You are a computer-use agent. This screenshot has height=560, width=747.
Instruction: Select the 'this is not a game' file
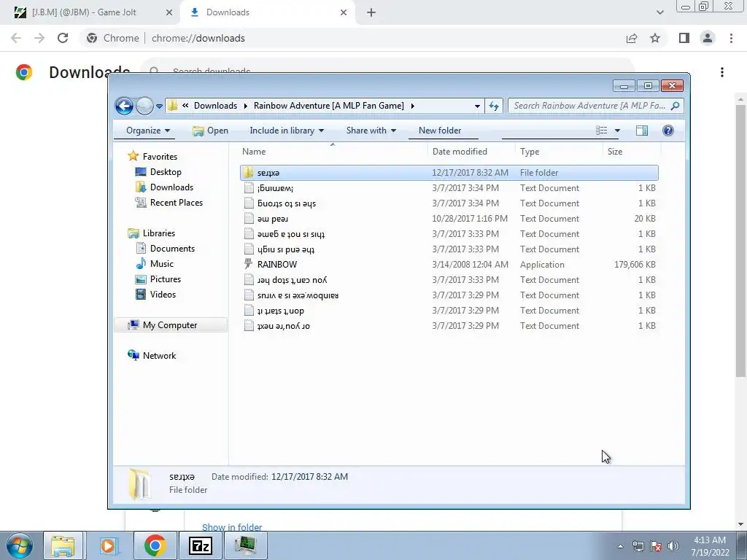(449, 234)
